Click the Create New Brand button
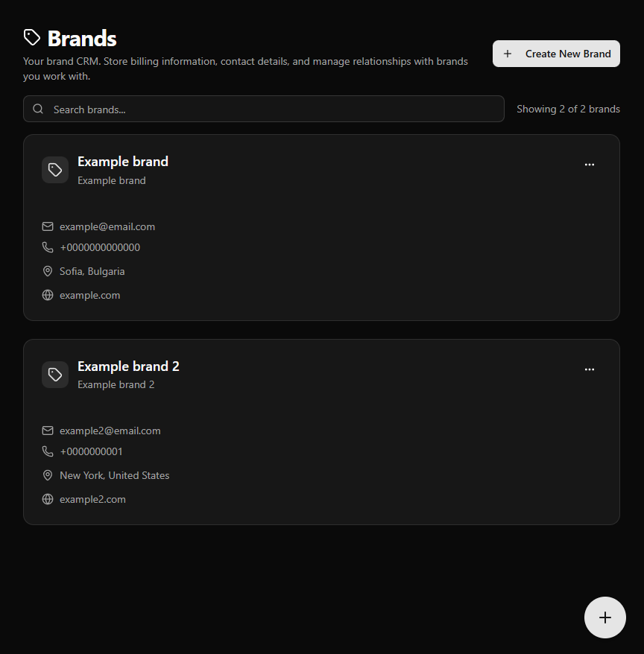Screen dimensions: 644x654 point(556,54)
